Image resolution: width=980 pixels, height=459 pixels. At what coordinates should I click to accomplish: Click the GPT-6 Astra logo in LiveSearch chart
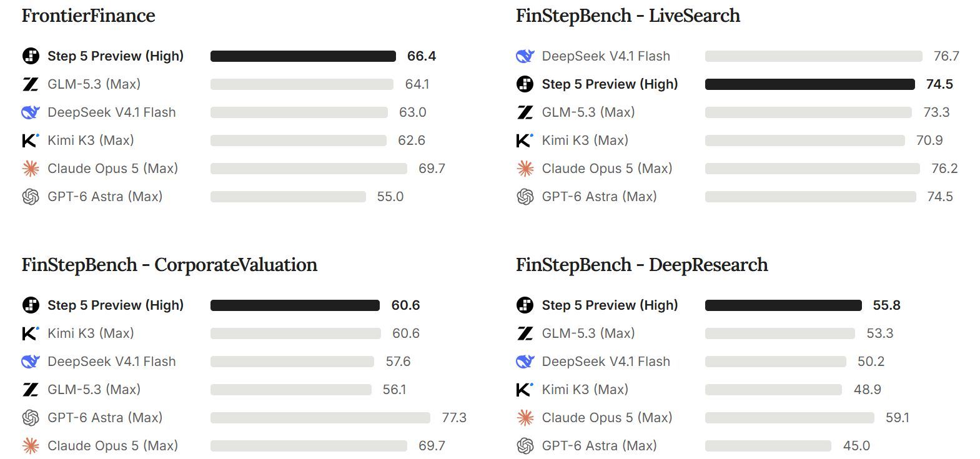tap(525, 197)
